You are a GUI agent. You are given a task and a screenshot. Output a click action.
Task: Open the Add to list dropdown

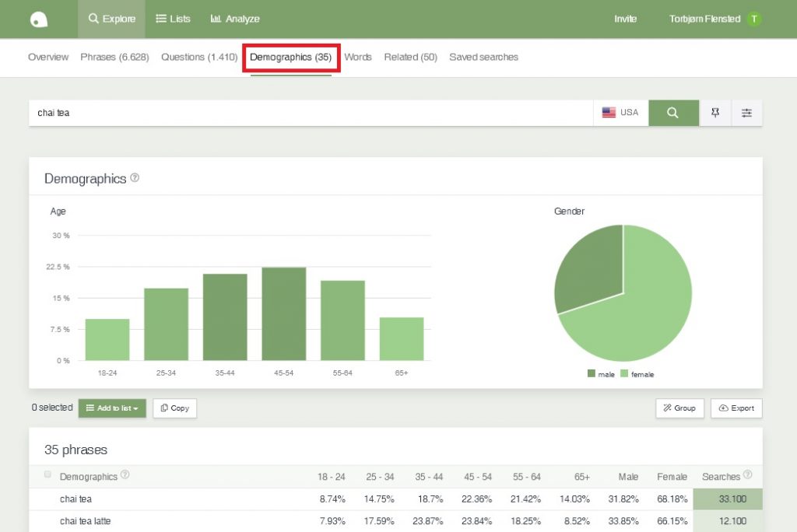coord(111,408)
